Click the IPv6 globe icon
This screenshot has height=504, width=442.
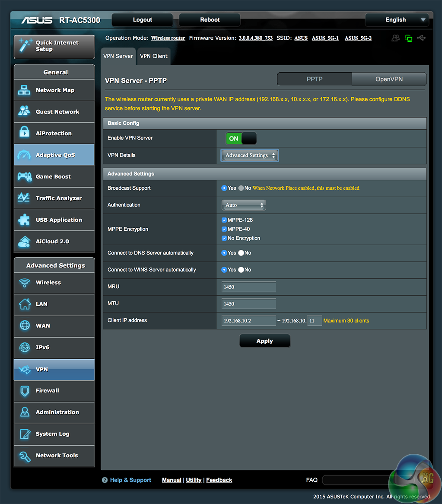pos(25,347)
